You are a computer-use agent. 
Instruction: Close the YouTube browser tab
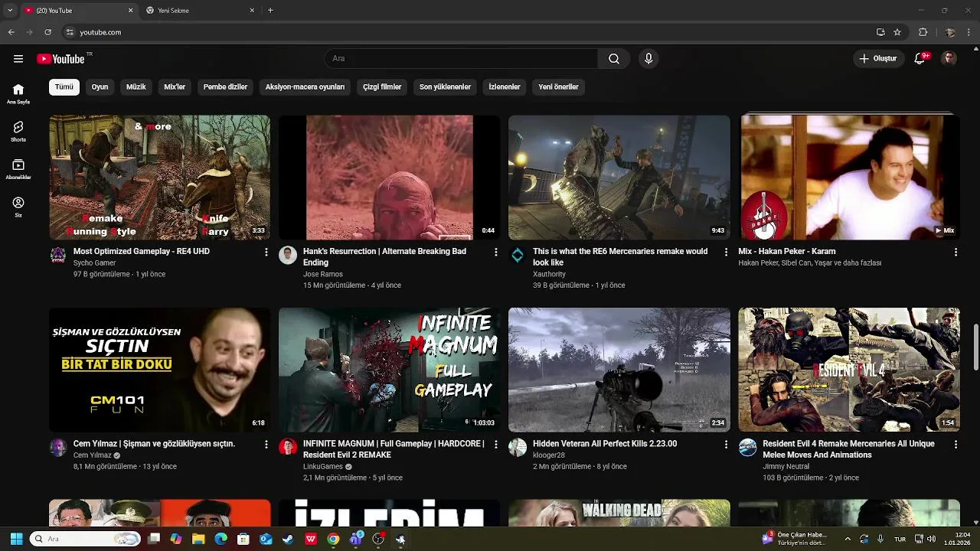point(130,11)
